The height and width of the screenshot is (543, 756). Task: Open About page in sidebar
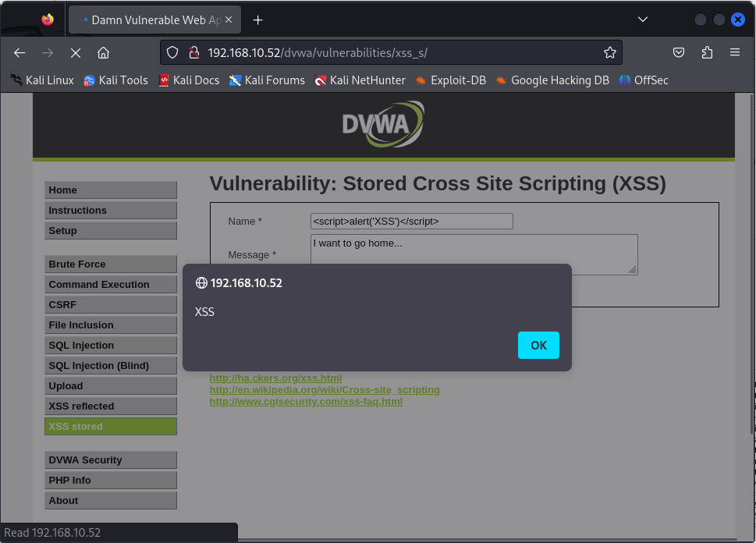point(111,501)
